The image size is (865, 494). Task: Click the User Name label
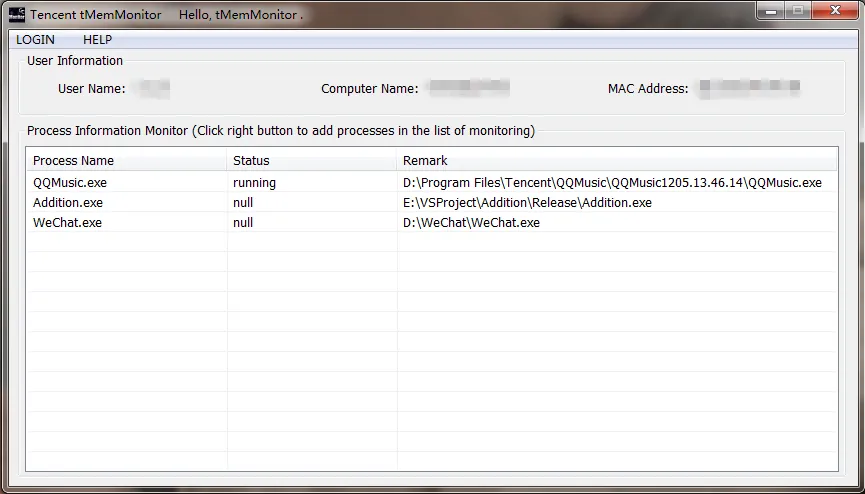point(92,88)
